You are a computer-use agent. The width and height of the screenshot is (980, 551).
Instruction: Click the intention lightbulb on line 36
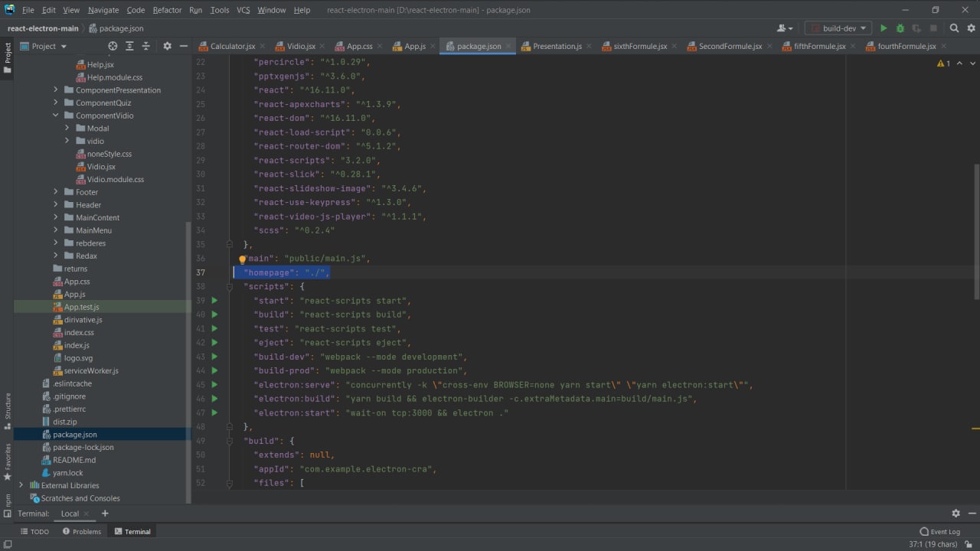[x=243, y=259]
